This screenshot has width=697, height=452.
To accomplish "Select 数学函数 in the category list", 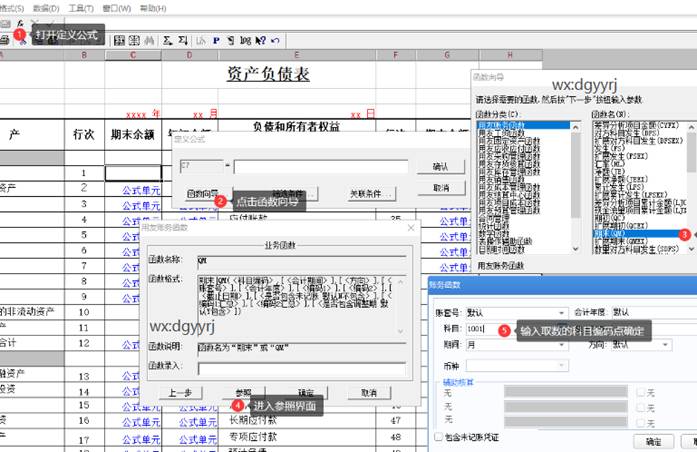I will [495, 233].
